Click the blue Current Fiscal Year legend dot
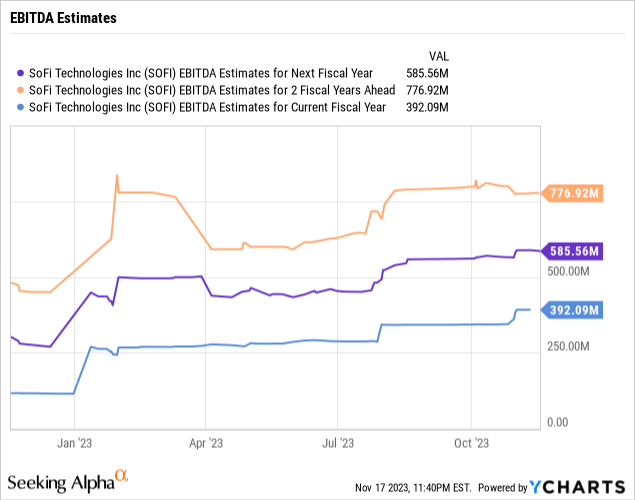The width and height of the screenshot is (635, 500). (x=22, y=107)
